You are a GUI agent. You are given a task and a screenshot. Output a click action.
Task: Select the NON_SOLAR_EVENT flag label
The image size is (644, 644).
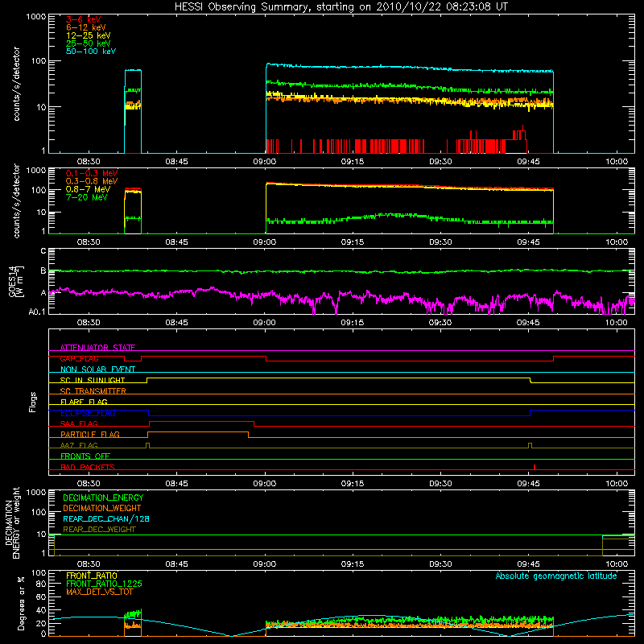(x=97, y=369)
